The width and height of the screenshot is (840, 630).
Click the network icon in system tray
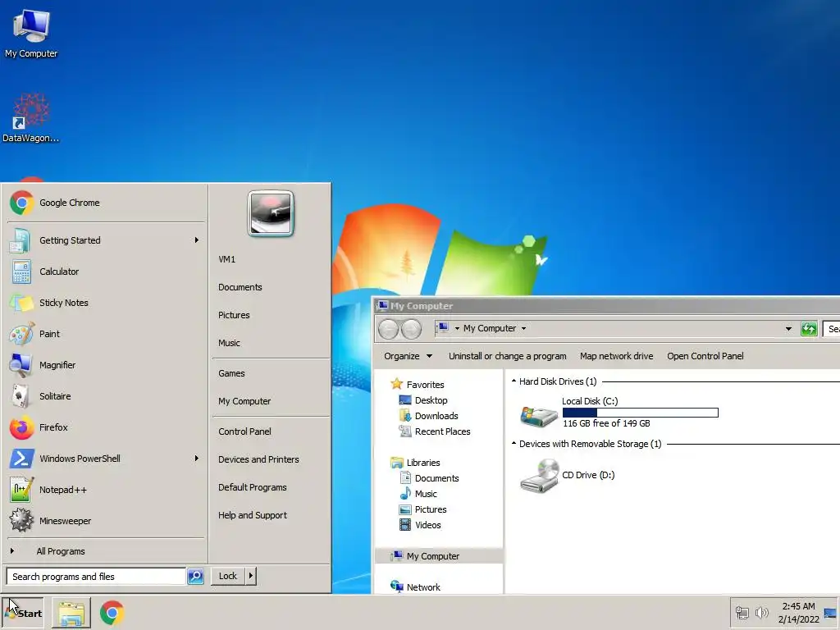click(742, 612)
